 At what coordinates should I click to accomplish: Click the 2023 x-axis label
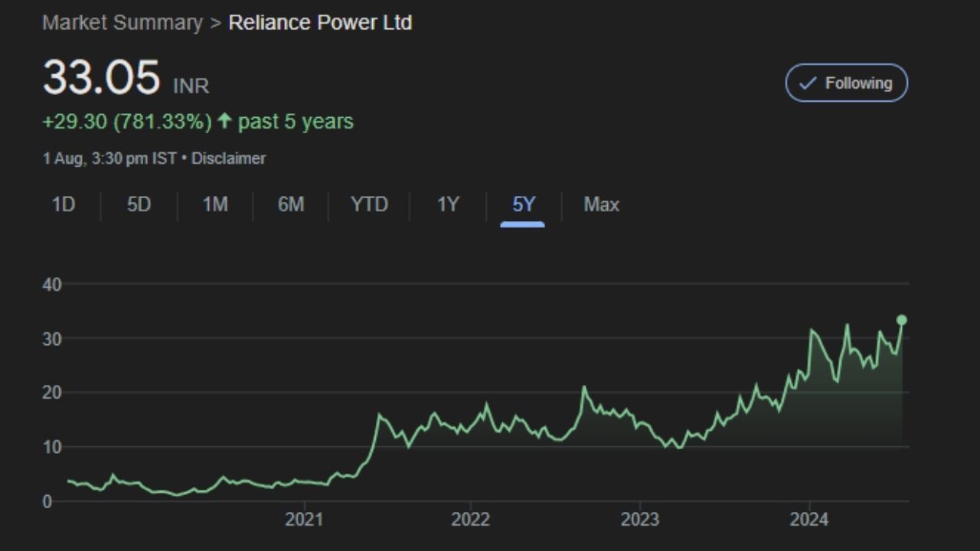pyautogui.click(x=639, y=520)
